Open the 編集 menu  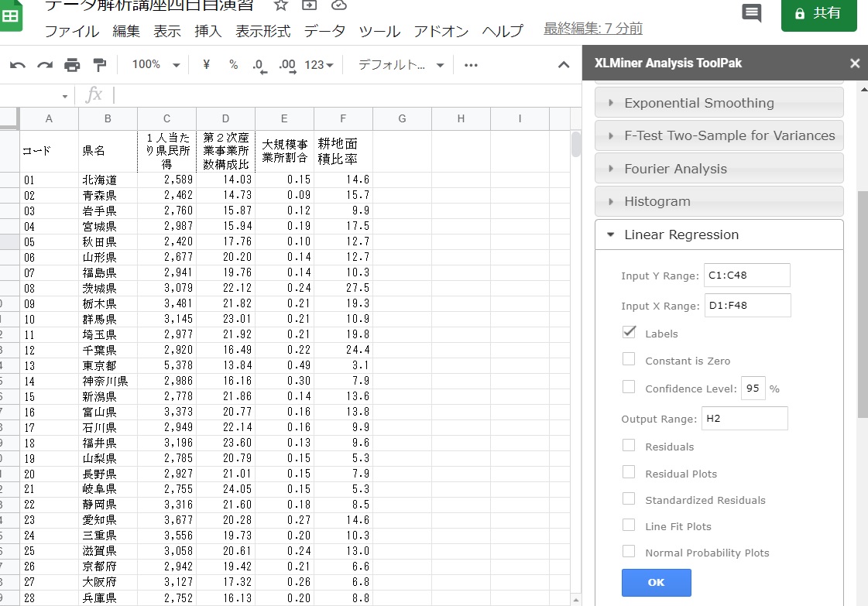(126, 31)
